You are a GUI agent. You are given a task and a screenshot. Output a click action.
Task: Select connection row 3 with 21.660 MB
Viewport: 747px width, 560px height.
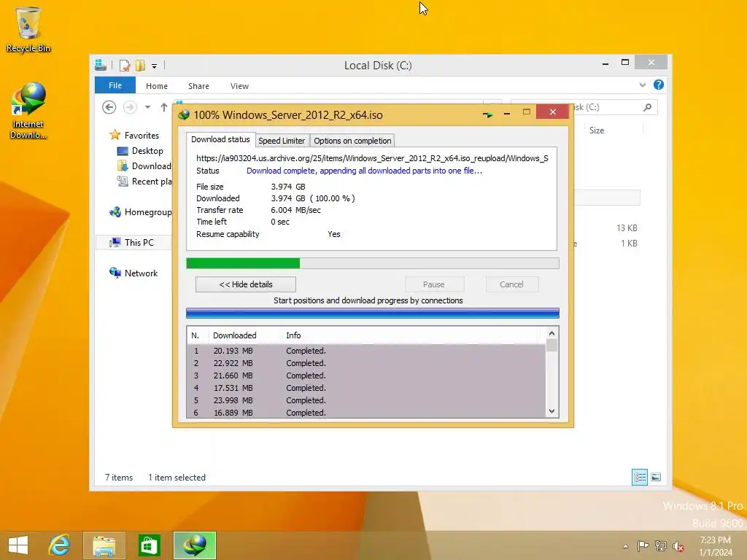366,376
